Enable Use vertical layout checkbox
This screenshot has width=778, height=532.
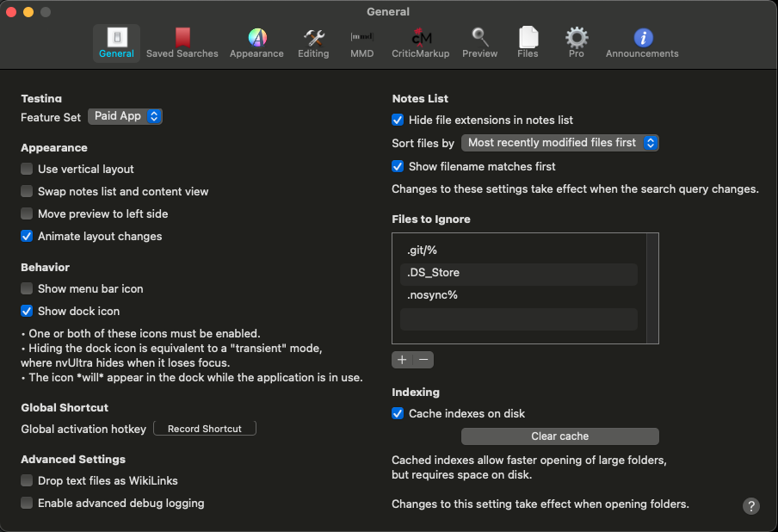tap(28, 170)
